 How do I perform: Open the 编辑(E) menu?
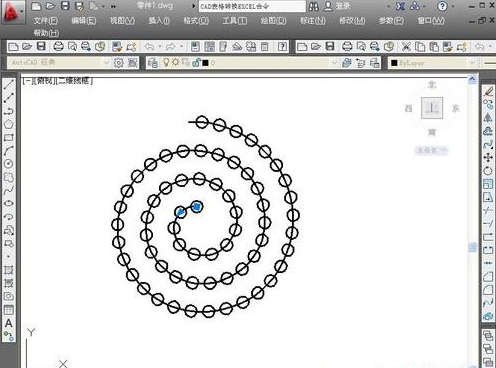pyautogui.click(x=84, y=21)
